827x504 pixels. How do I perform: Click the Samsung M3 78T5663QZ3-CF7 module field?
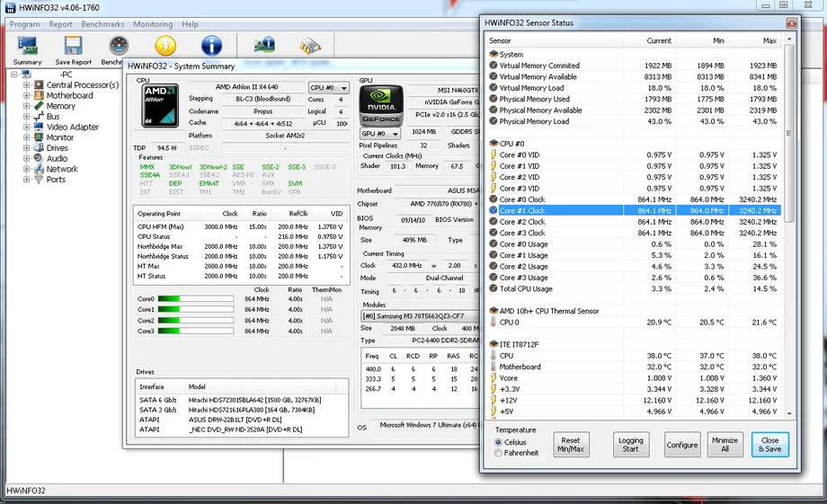coord(421,316)
